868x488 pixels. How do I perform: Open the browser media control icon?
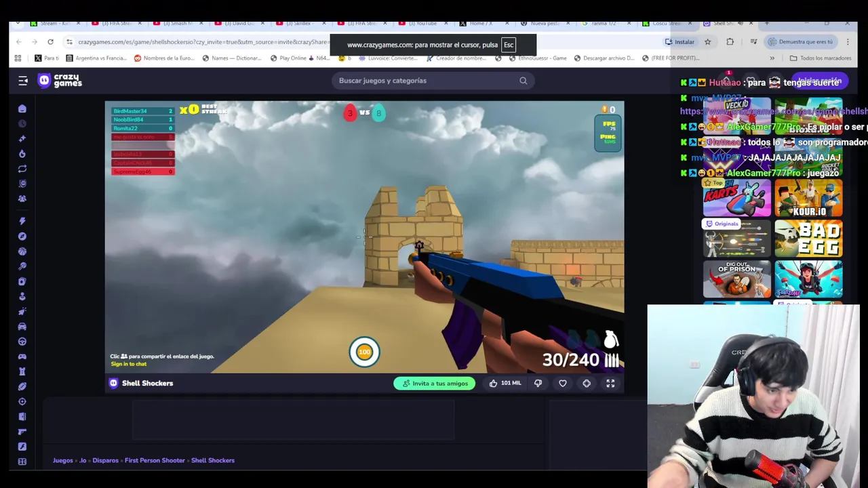pyautogui.click(x=753, y=42)
